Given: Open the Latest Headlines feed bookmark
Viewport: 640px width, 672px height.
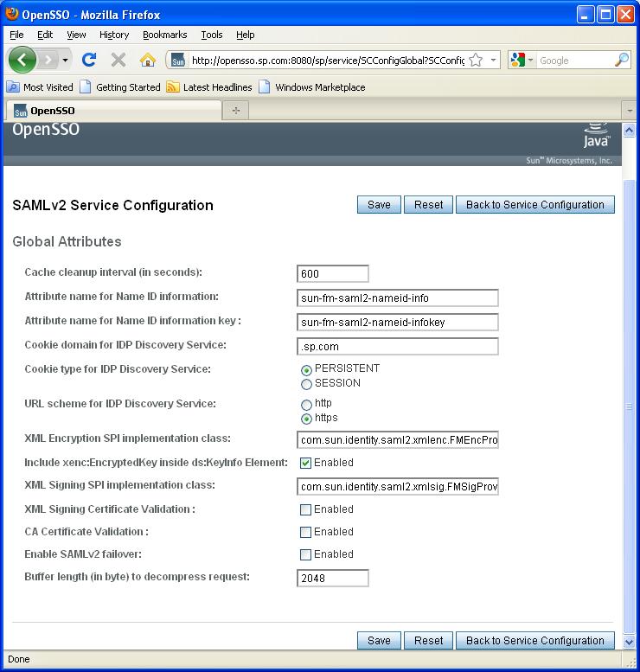Looking at the screenshot, I should (x=209, y=87).
